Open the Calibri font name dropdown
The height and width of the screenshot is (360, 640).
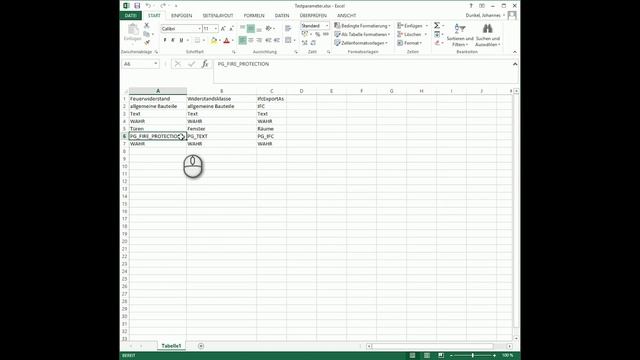[199, 29]
